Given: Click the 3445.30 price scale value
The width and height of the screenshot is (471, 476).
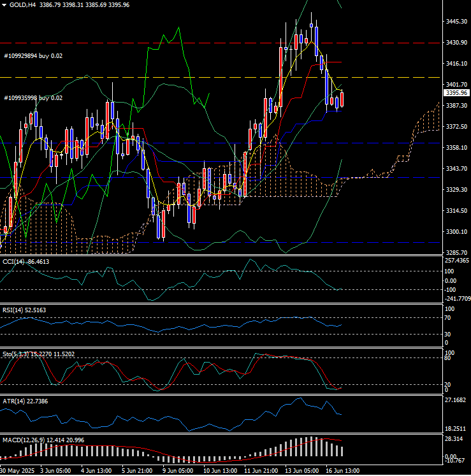Looking at the screenshot, I should [x=456, y=21].
